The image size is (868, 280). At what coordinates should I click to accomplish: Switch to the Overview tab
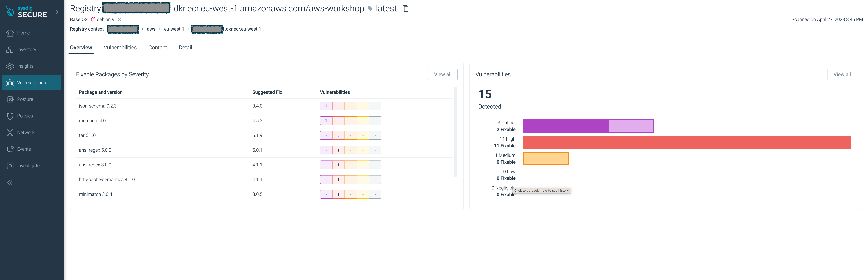tap(81, 48)
